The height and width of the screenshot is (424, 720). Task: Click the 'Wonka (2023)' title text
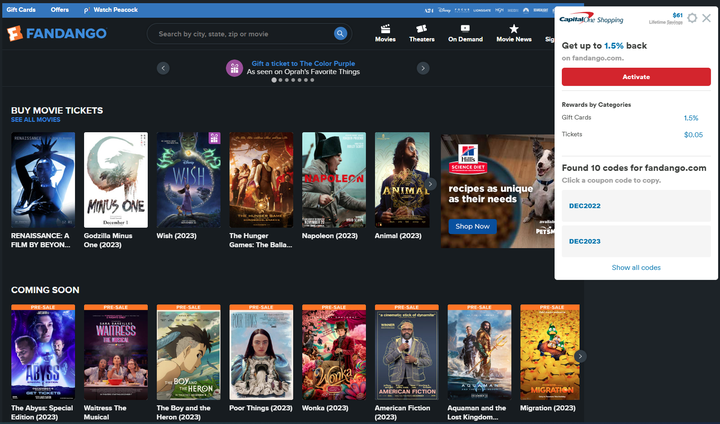tap(325, 408)
